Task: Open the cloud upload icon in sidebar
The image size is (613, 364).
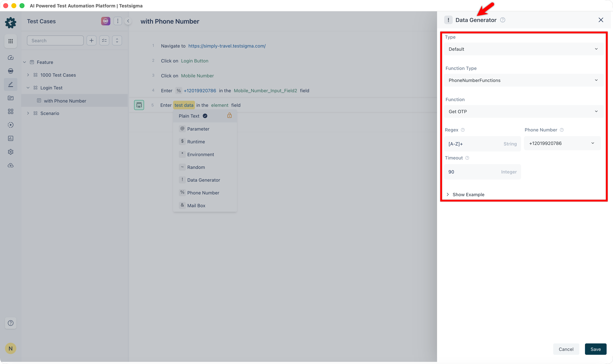Action: point(10,165)
